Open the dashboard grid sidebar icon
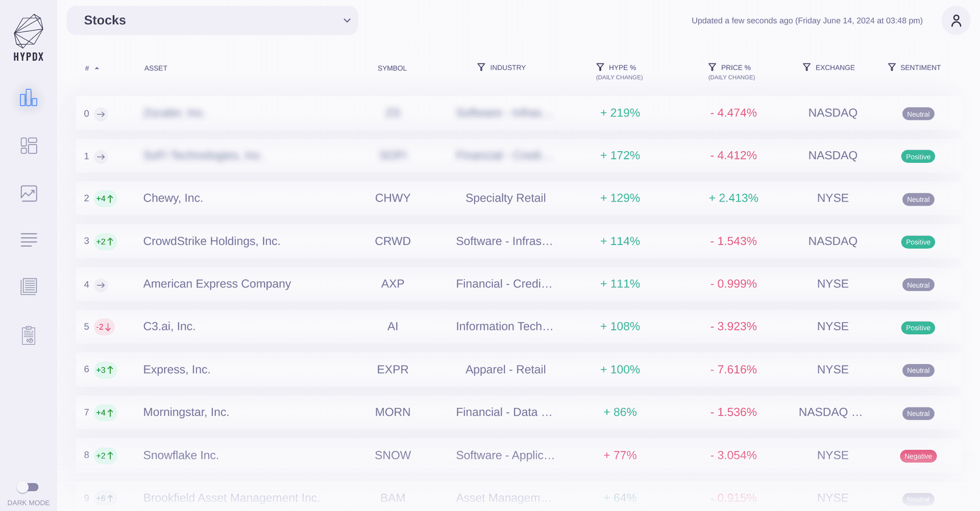Viewport: 980px width, 511px height. [29, 145]
